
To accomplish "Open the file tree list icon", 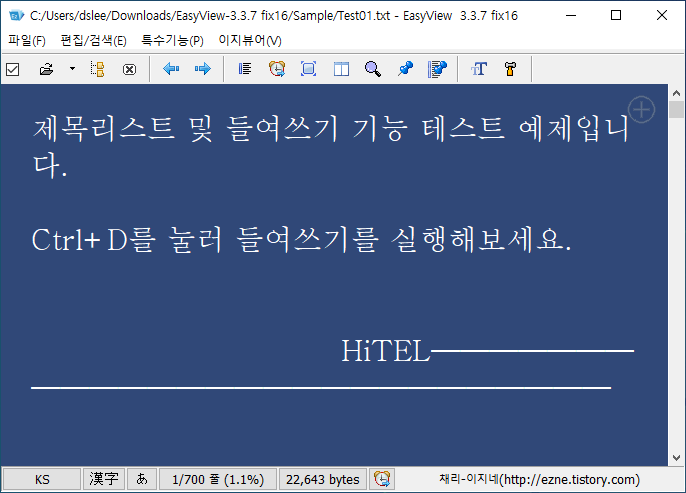I will pos(97,69).
